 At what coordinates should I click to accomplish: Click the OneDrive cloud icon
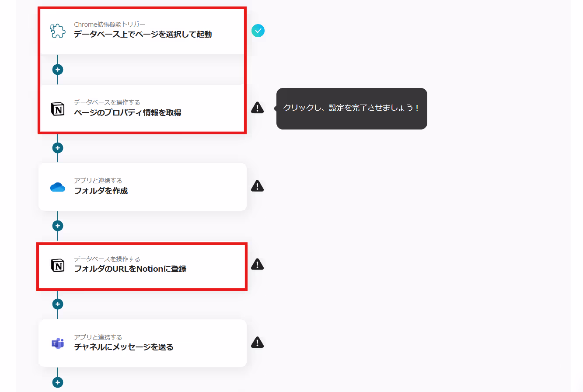(58, 187)
